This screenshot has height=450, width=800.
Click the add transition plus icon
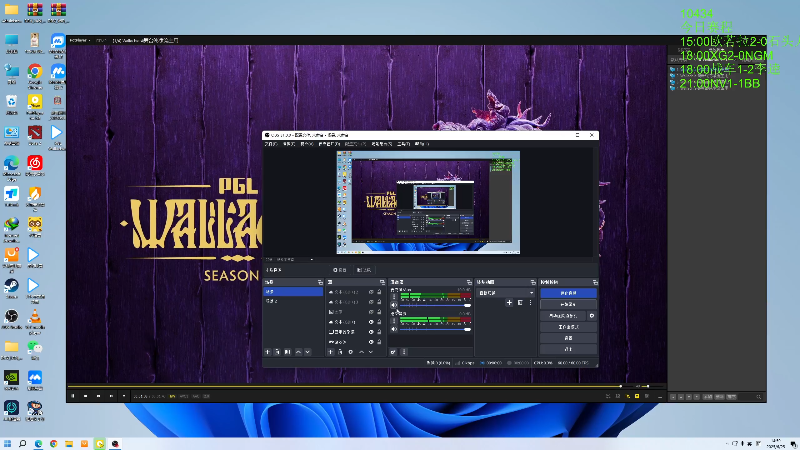[x=509, y=303]
